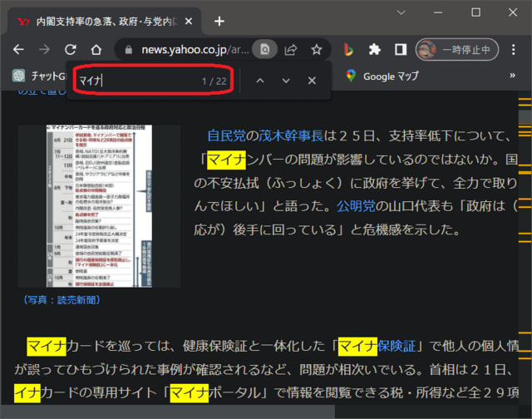This screenshot has height=419, width=532.
Task: Reload the page with the refresh icon
Action: click(70, 49)
